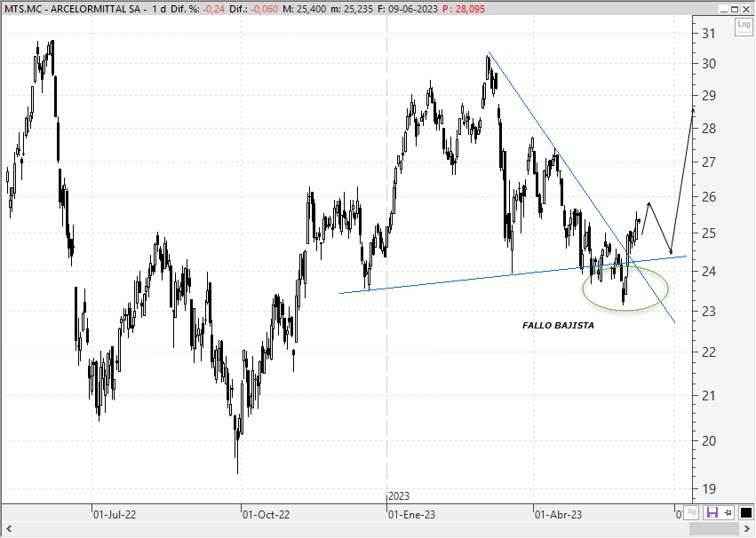
Task: Select the FALLO BAJISTA text annotation
Action: click(x=558, y=326)
